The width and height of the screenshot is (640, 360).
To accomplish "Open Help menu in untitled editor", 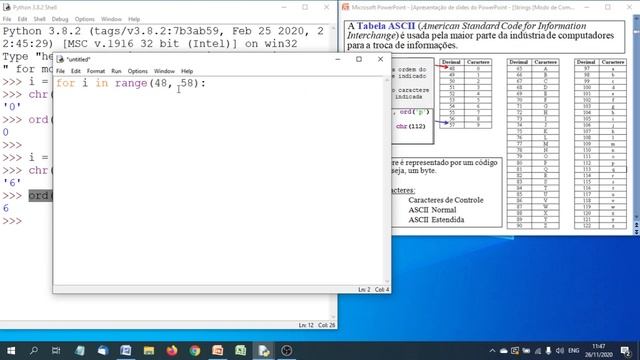I will tap(187, 71).
